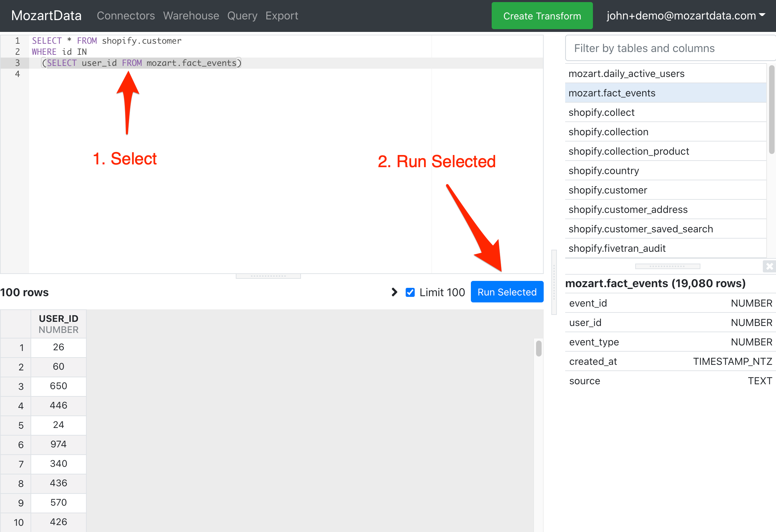Select shopify.collection_product table
This screenshot has height=532, width=776.
666,151
